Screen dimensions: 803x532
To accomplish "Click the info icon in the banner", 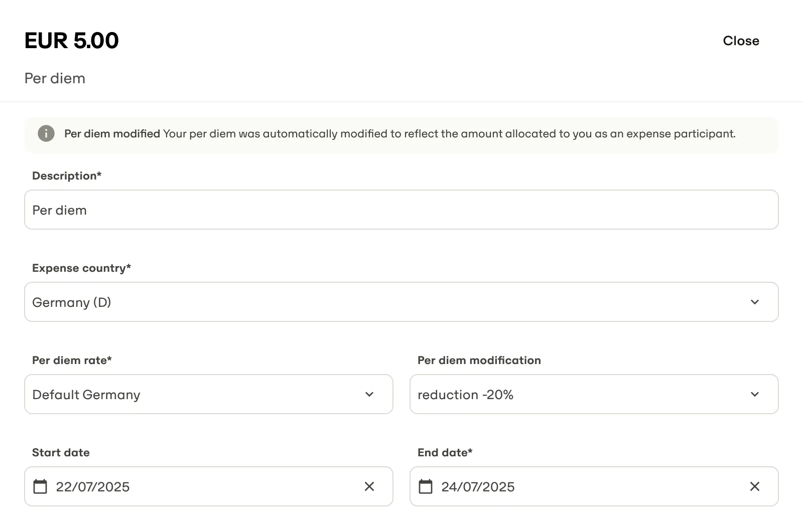I will point(46,133).
